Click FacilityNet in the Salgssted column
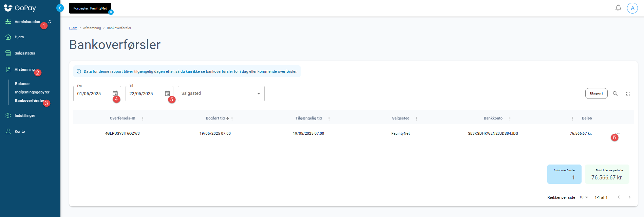Screen dimensions: 644x217 pos(400,133)
